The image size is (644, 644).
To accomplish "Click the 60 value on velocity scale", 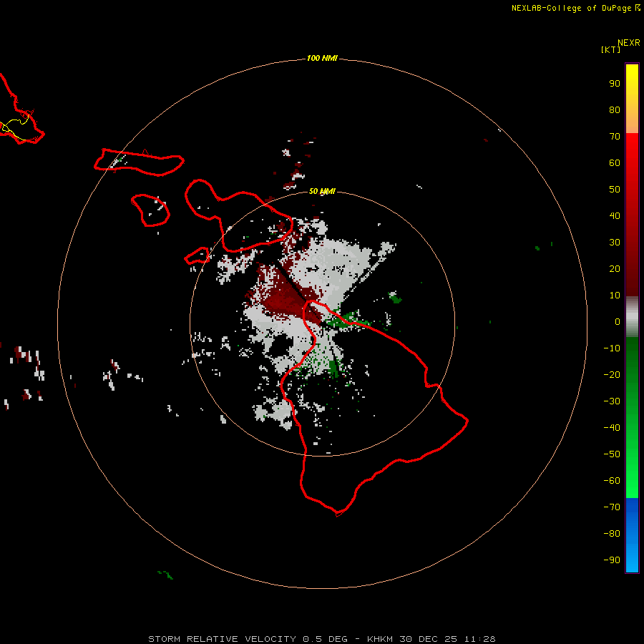I will 615,162.
